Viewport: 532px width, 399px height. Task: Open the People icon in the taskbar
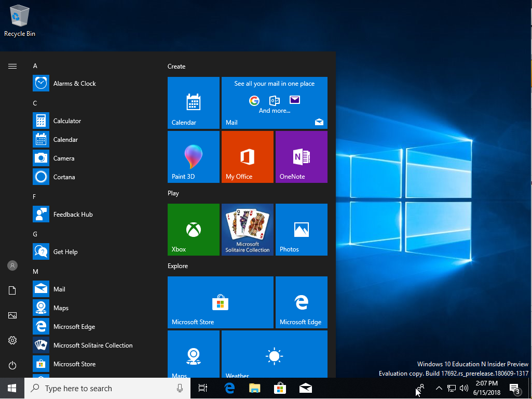(420, 388)
